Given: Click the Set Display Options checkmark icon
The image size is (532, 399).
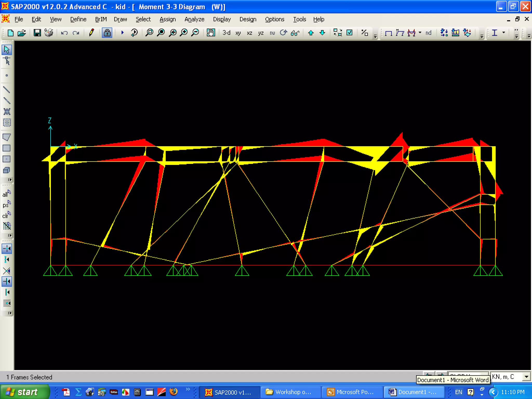Looking at the screenshot, I should click(x=350, y=33).
